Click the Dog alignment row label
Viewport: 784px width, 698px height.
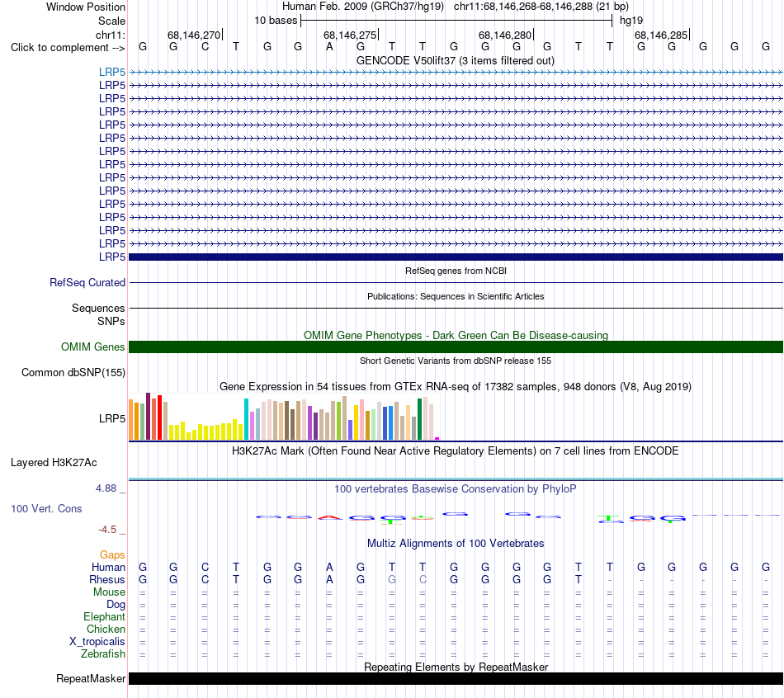tap(116, 605)
